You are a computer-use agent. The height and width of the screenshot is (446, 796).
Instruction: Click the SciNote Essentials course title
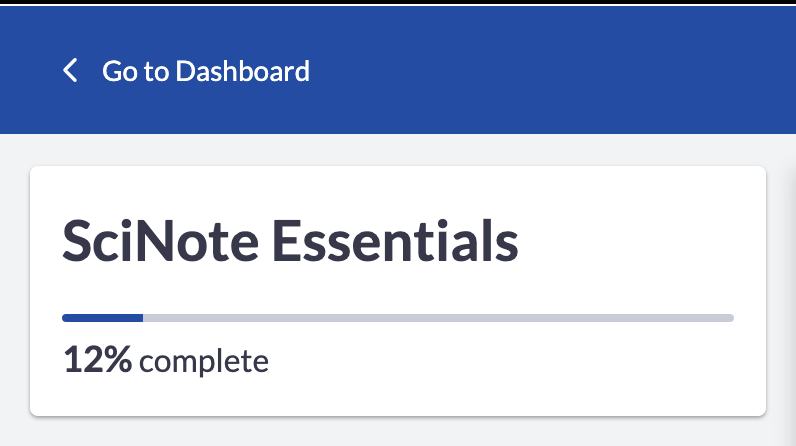click(x=290, y=242)
